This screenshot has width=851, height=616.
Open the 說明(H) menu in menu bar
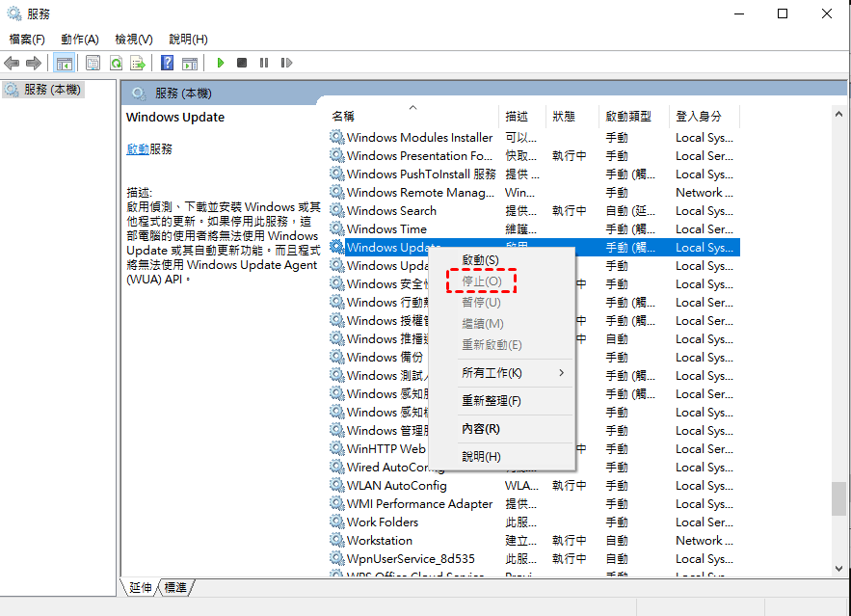[x=188, y=40]
